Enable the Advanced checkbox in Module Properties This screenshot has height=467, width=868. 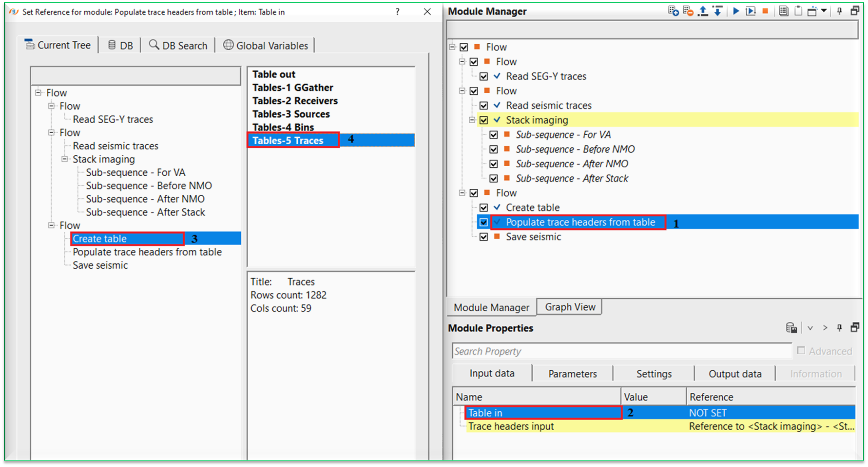tap(801, 351)
